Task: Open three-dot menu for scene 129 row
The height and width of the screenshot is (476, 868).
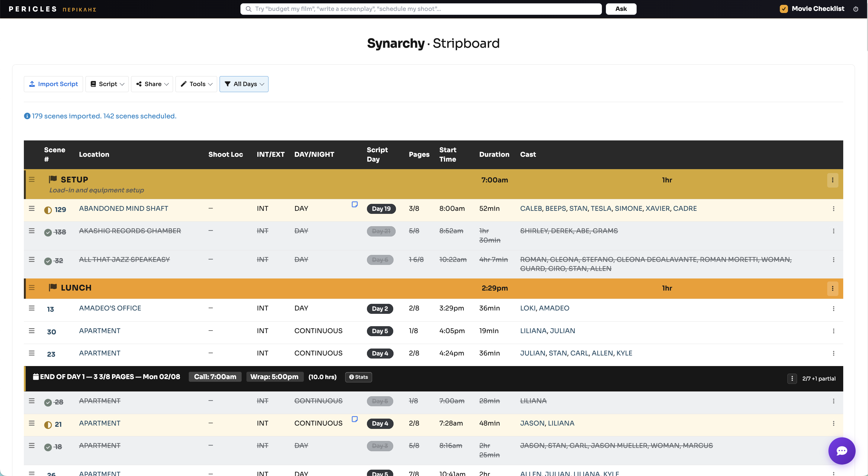Action: [x=833, y=209]
